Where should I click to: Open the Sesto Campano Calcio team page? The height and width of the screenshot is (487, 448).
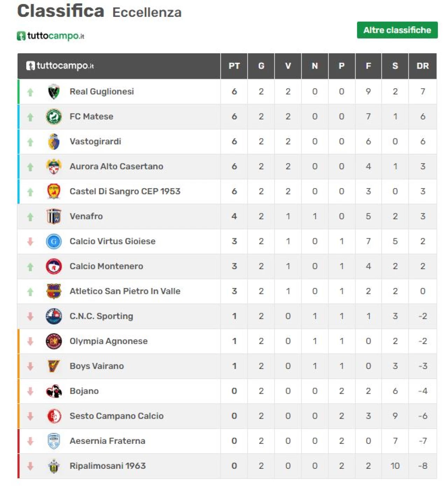pyautogui.click(x=117, y=416)
